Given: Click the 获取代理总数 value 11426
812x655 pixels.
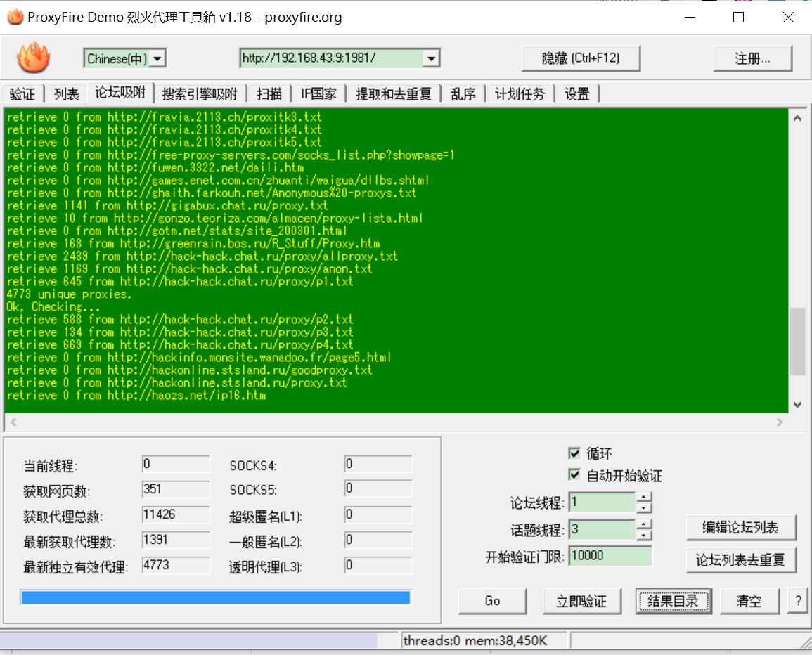Looking at the screenshot, I should pos(176,514).
